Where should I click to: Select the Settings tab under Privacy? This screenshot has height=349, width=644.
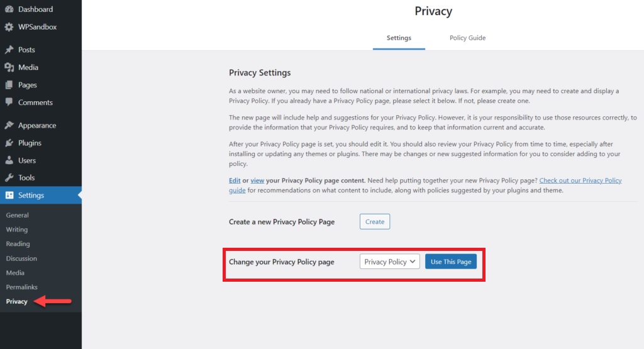[x=399, y=38]
